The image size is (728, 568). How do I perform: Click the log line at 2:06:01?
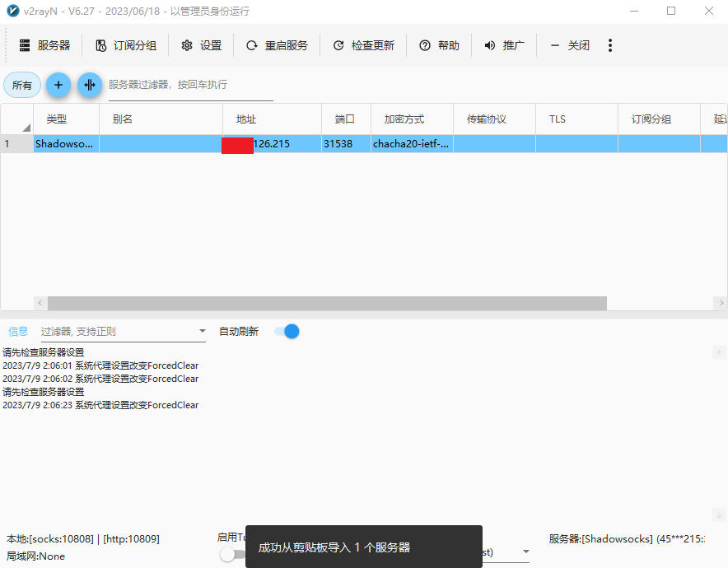point(100,365)
